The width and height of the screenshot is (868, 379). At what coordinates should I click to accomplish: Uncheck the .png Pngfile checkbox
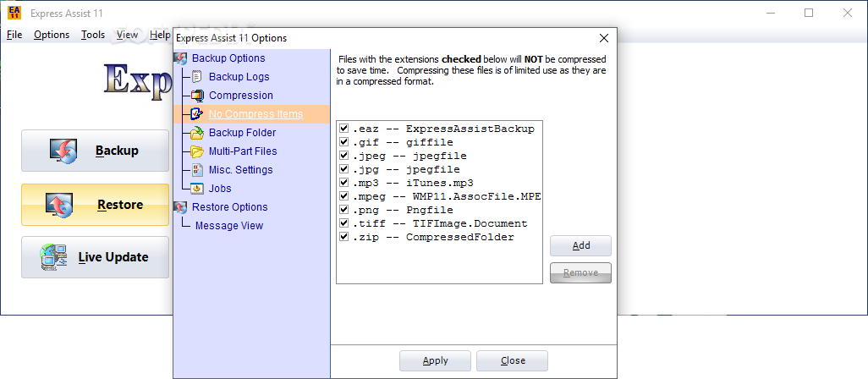coord(343,210)
